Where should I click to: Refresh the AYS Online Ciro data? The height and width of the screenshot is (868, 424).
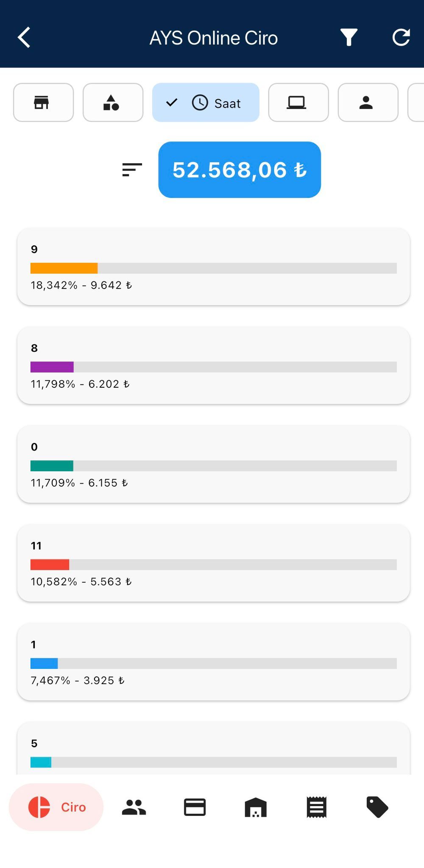click(401, 38)
